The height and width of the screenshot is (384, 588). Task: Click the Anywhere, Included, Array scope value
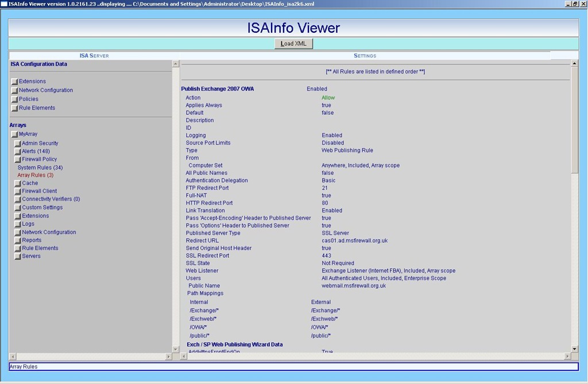(x=361, y=165)
